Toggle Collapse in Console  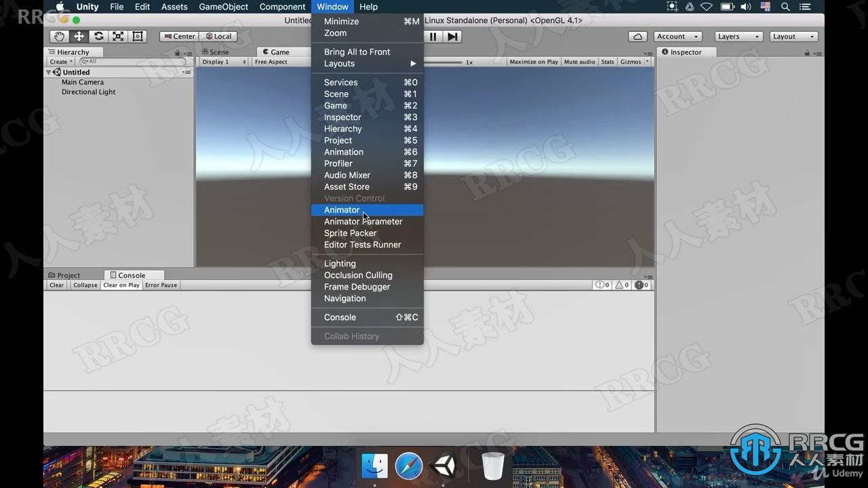click(85, 285)
